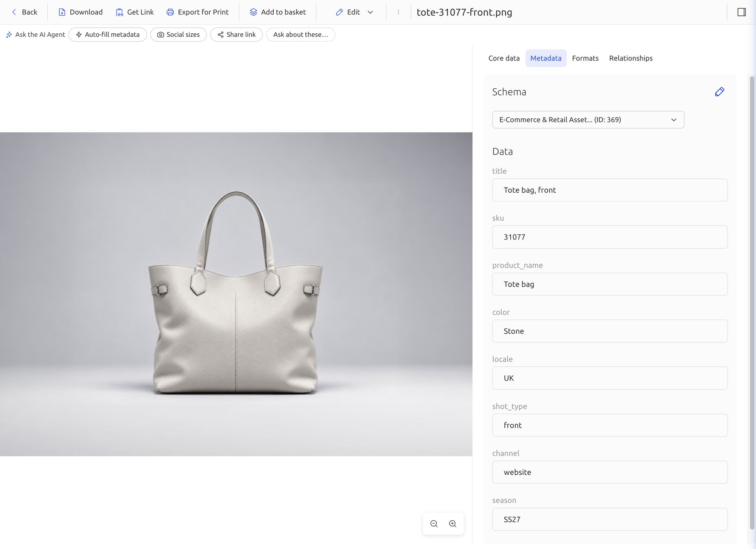Go back using the Back arrow
Viewport: 756px width, 549px height.
[x=25, y=12]
